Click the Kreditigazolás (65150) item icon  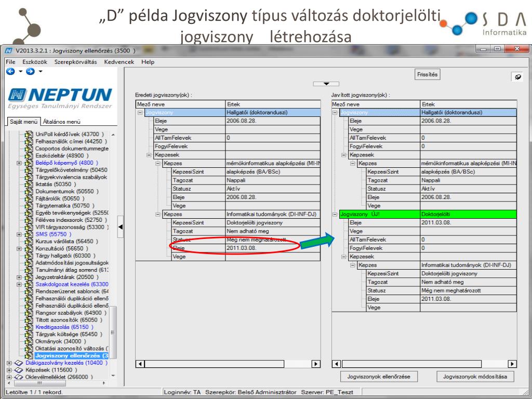(29, 327)
